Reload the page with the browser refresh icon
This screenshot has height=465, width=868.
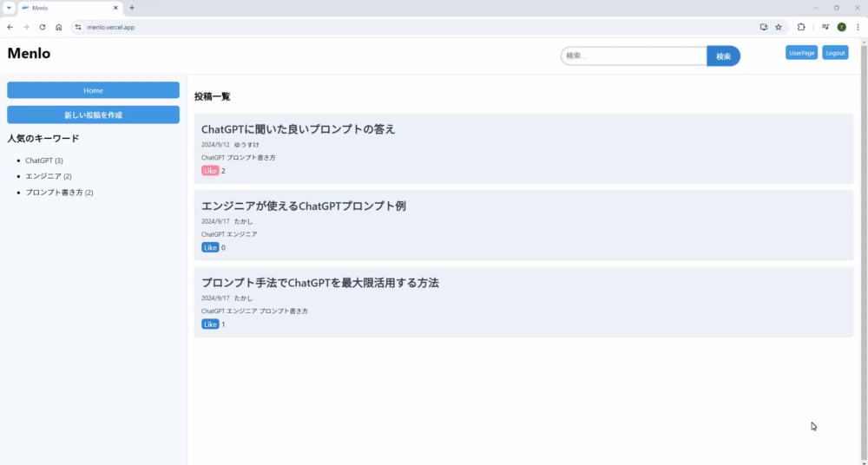(42, 27)
